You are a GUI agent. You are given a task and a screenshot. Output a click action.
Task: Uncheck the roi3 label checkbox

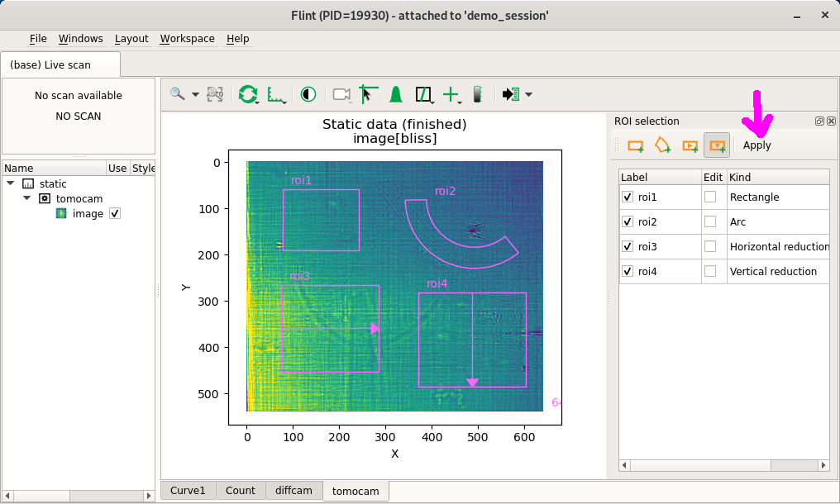pos(628,246)
